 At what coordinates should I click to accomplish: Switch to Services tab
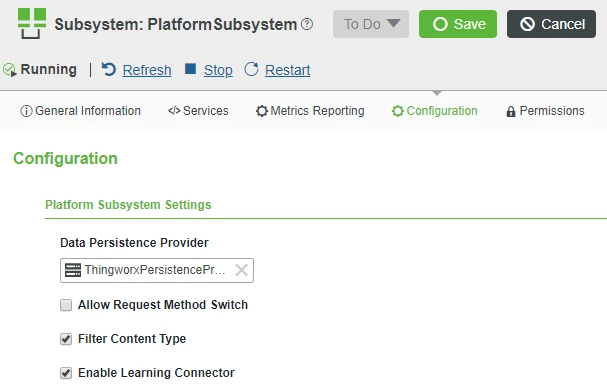198,111
